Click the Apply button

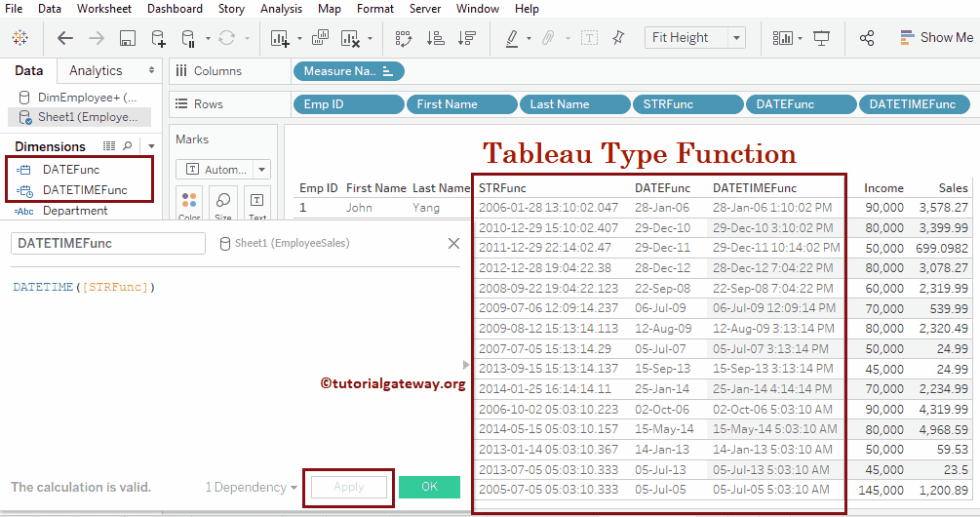tap(349, 487)
